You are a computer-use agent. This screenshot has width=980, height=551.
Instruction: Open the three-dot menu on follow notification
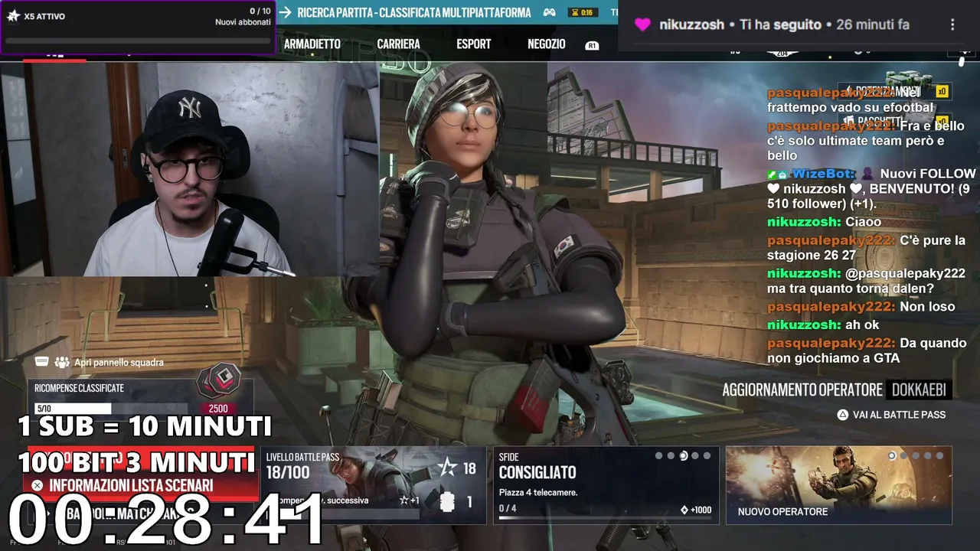[x=952, y=24]
